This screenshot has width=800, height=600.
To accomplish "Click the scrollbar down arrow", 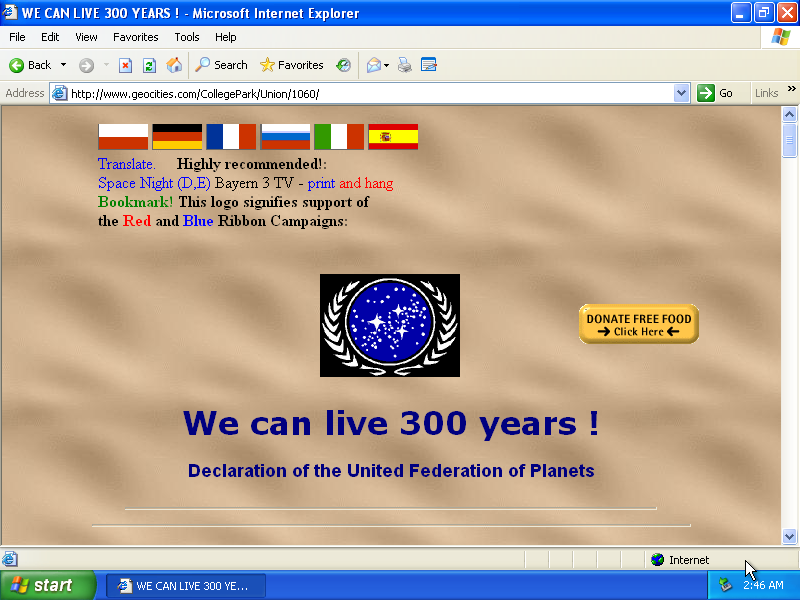I will click(789, 536).
